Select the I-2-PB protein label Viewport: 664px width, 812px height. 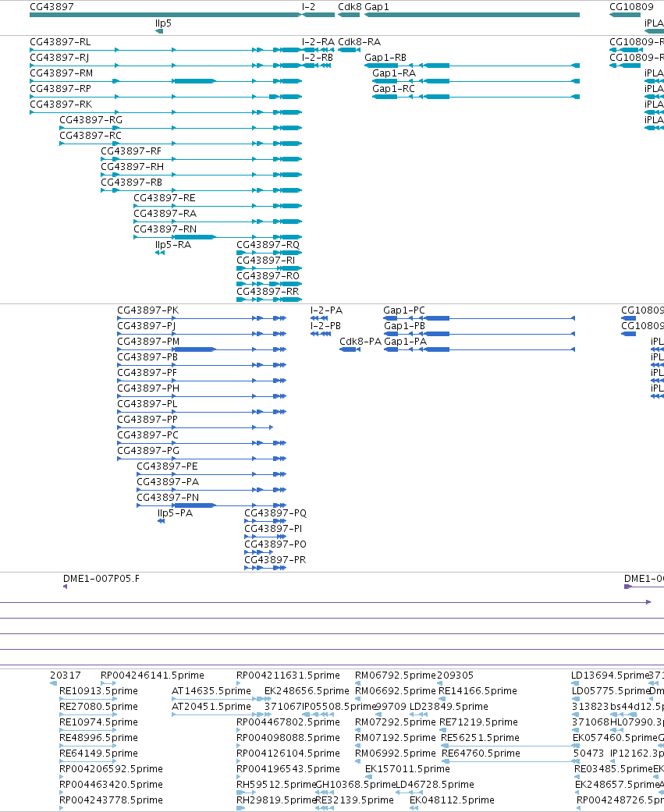(x=326, y=326)
